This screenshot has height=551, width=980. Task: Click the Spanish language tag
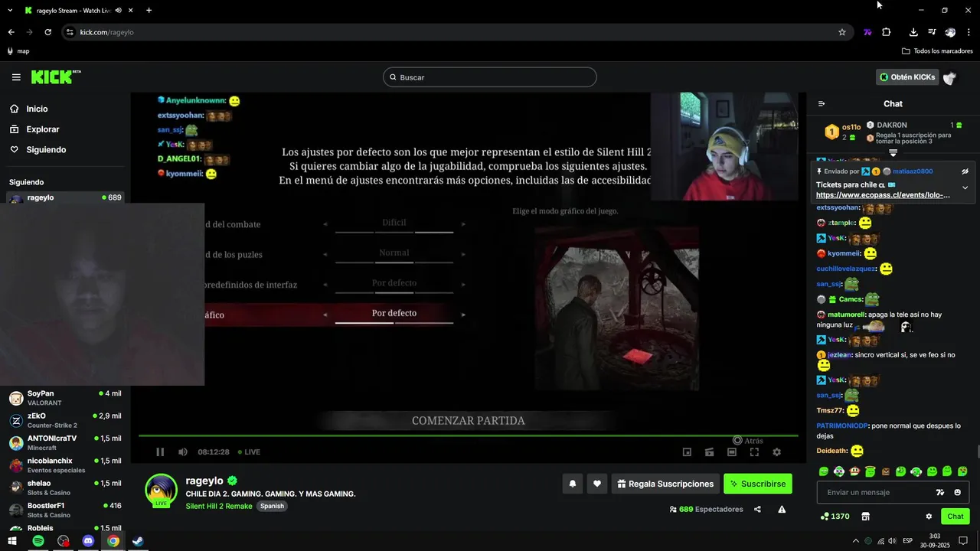272,506
